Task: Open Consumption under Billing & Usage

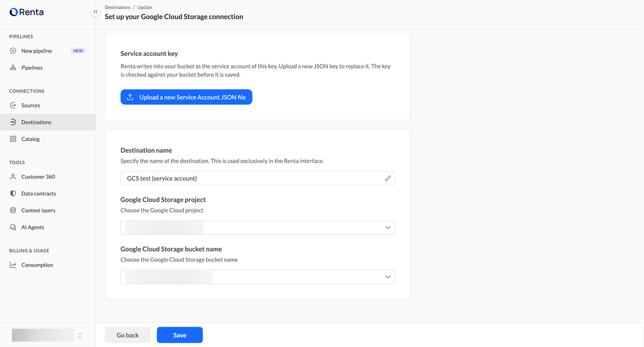Action: [x=48, y=265]
